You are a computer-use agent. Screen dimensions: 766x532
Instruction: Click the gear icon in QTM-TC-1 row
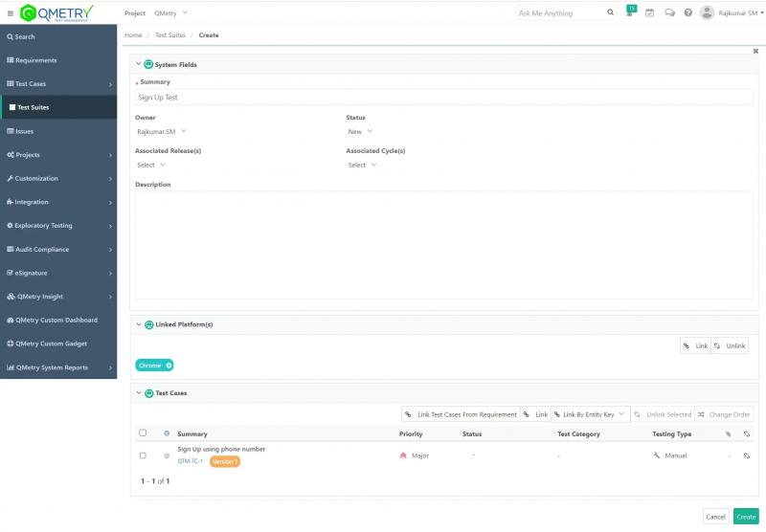[x=167, y=455]
